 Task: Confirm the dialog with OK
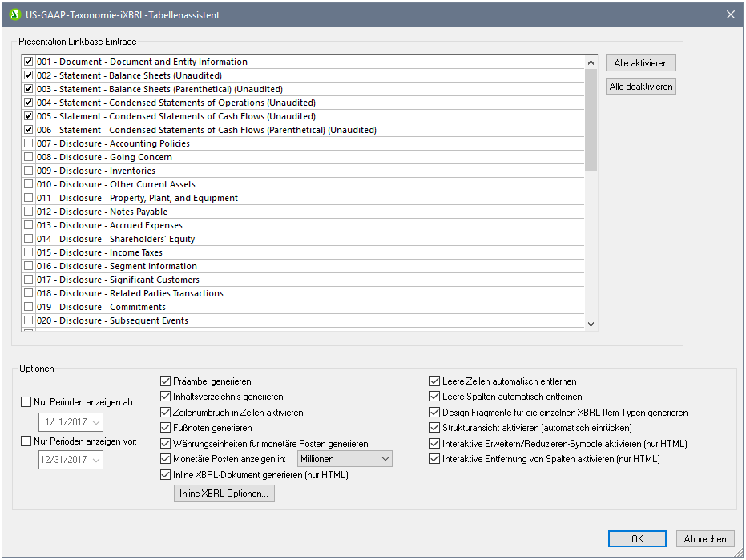637,539
